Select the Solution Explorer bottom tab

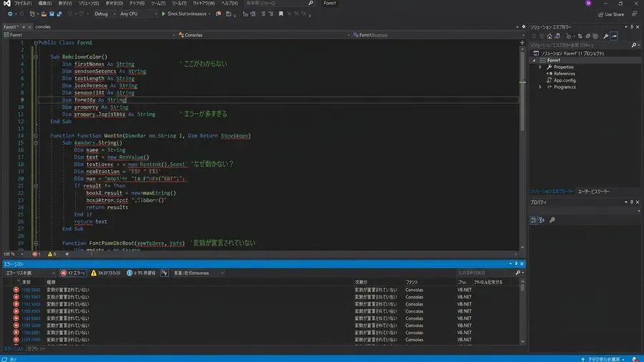(x=552, y=192)
